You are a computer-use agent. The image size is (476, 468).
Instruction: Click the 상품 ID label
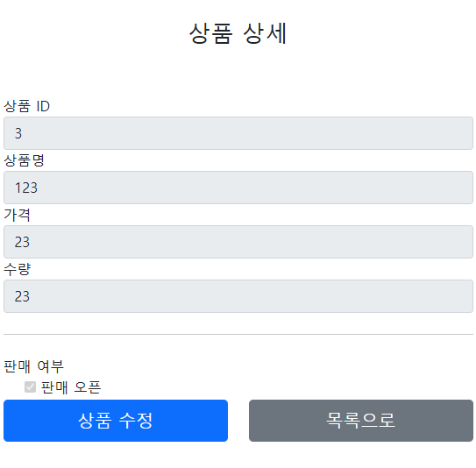point(26,106)
